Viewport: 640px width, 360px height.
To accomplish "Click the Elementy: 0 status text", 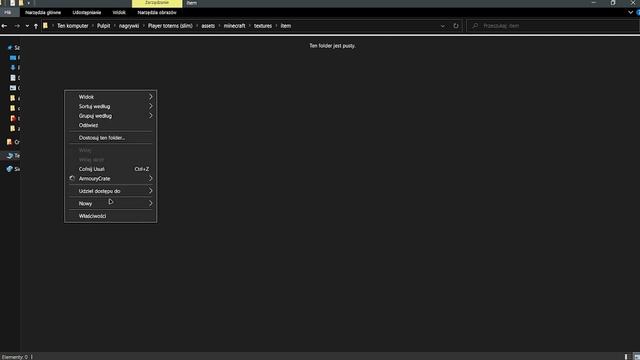I will [x=15, y=357].
